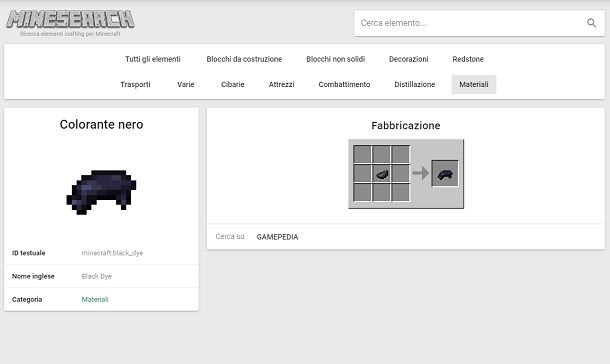Open the 'Attrezzi' category
The width and height of the screenshot is (610, 364).
[281, 84]
